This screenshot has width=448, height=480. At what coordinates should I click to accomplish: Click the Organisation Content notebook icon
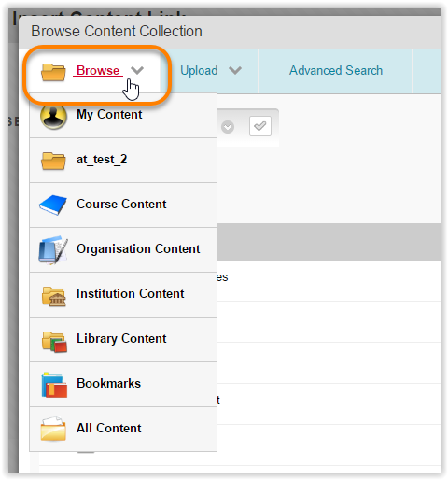pos(53,249)
